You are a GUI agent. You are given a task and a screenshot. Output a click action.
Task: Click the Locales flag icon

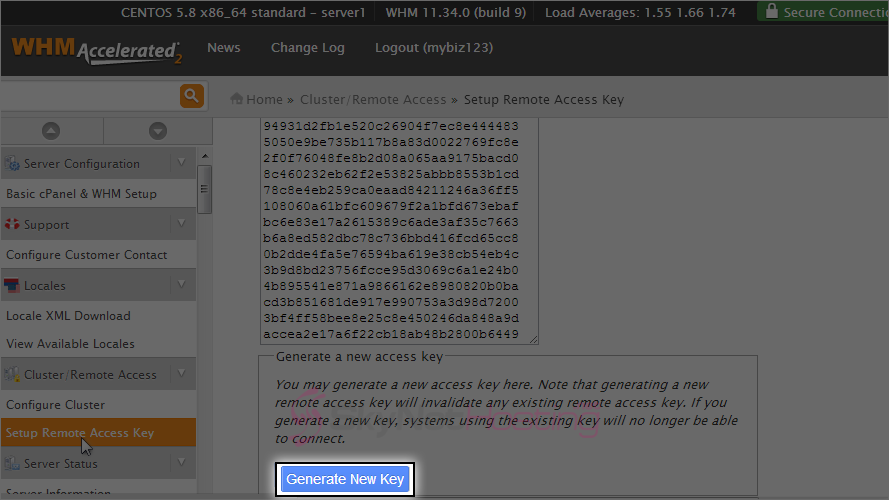point(12,285)
